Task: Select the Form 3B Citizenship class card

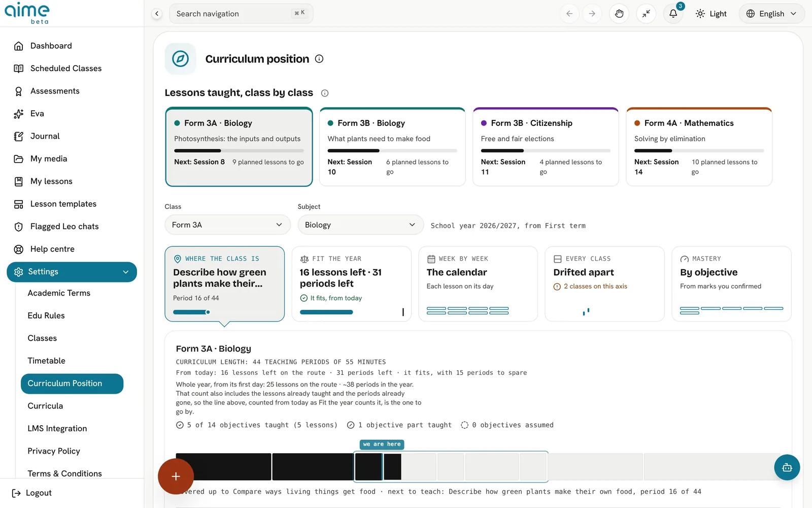Action: [546, 147]
